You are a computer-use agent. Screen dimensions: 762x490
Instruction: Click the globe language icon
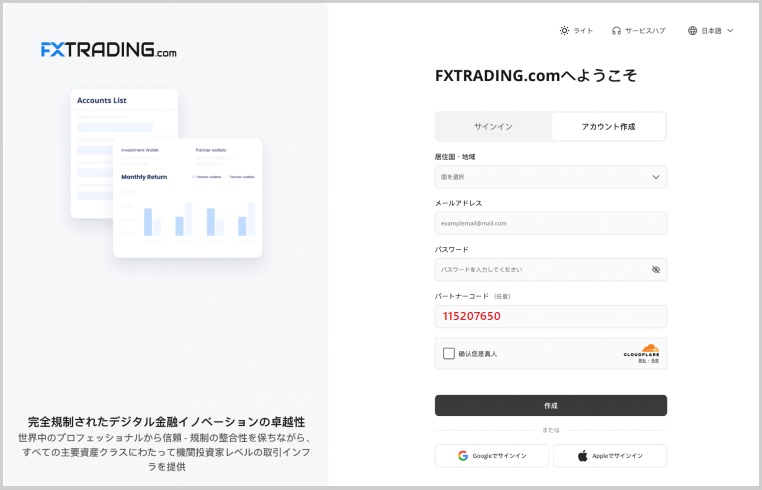click(692, 31)
